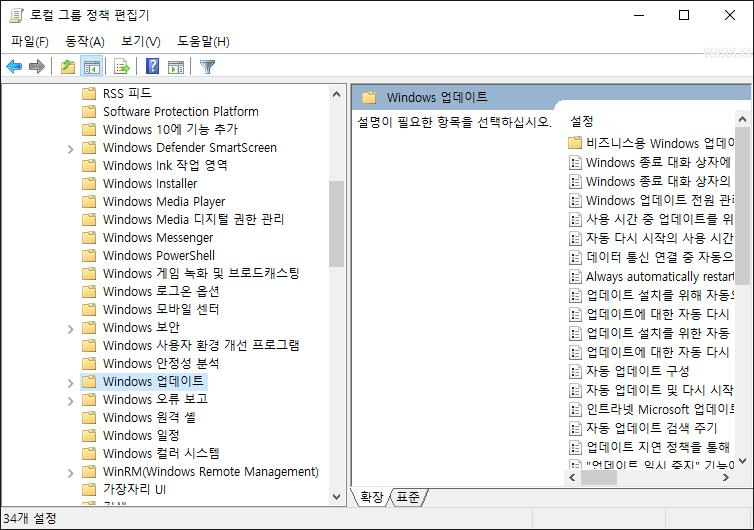754x530 pixels.
Task: Switch to the 표준 tab
Action: [x=408, y=497]
